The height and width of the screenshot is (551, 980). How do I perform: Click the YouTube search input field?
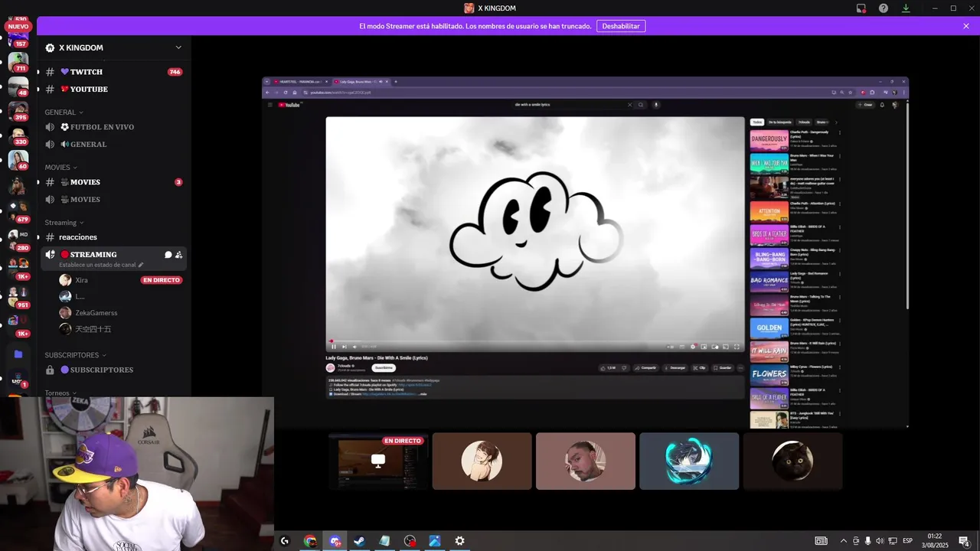[570, 105]
